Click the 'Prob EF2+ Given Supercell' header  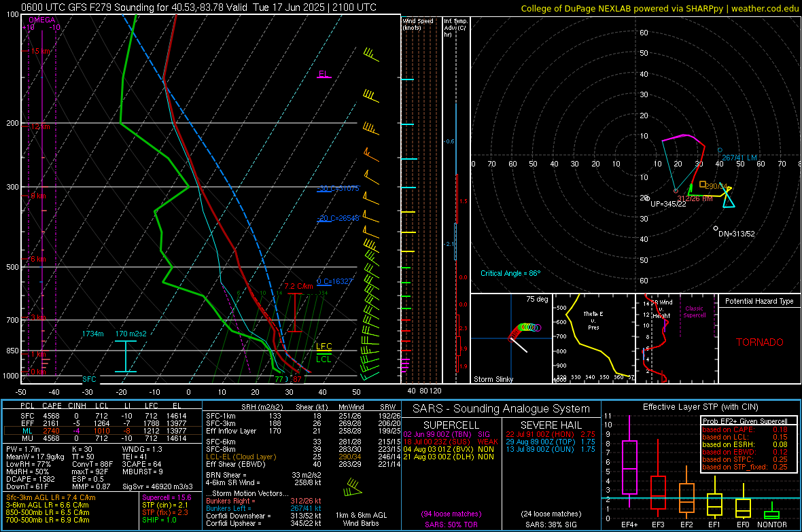click(745, 421)
